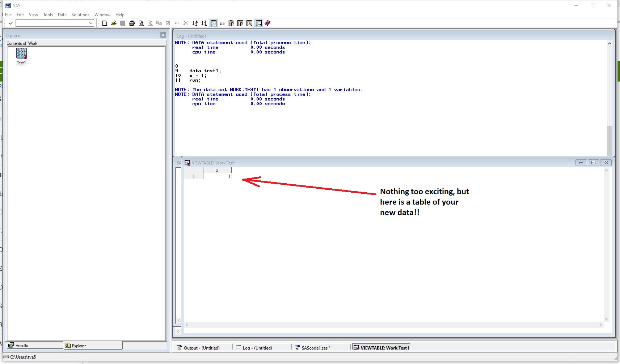This screenshot has width=620, height=364.
Task: Click the New document toolbar icon
Action: click(105, 23)
